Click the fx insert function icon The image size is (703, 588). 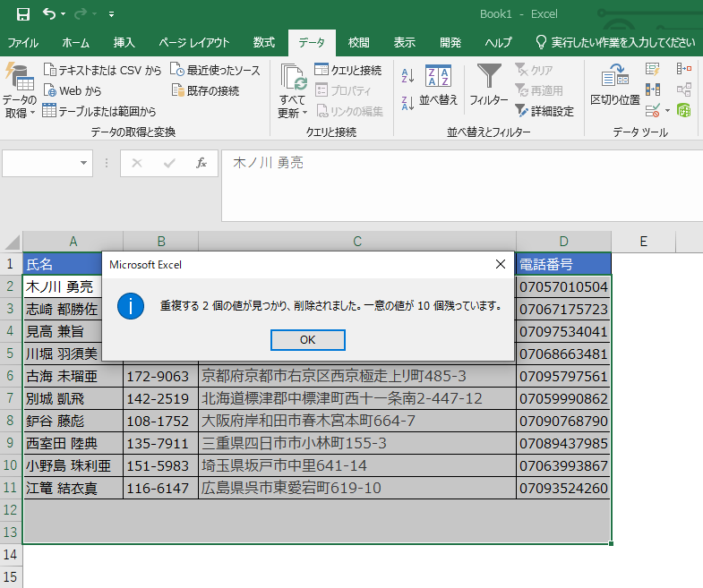(x=201, y=163)
